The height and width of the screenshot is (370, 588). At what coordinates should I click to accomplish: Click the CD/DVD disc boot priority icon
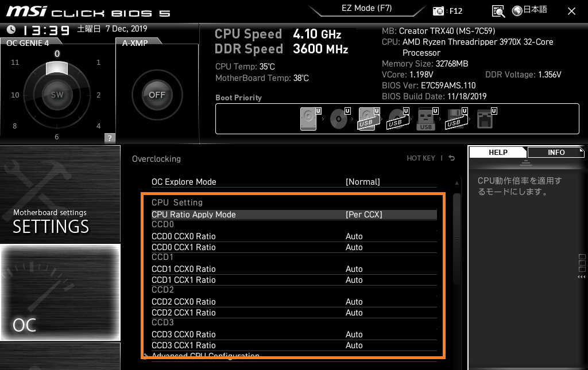coord(340,119)
